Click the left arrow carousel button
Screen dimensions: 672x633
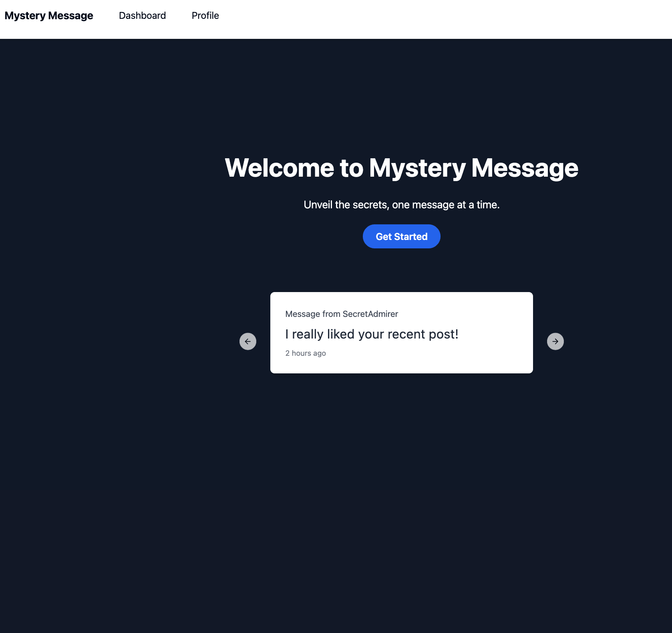click(248, 341)
